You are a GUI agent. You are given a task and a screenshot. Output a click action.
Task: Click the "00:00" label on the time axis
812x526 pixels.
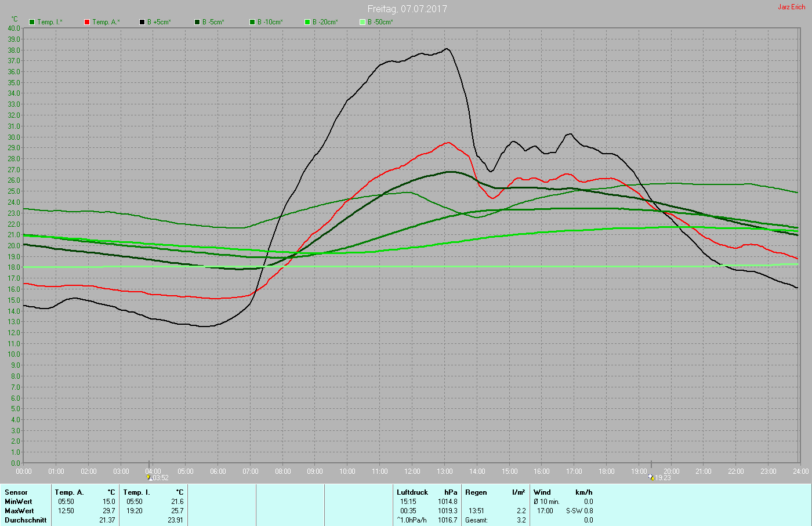pyautogui.click(x=24, y=471)
